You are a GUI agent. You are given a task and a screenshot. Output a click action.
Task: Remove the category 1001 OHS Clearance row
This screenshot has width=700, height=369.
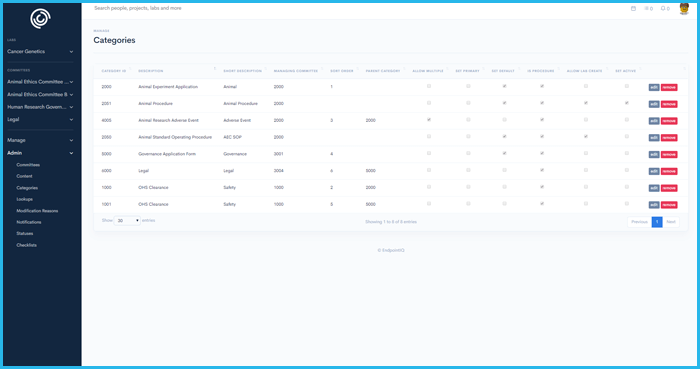click(x=669, y=205)
